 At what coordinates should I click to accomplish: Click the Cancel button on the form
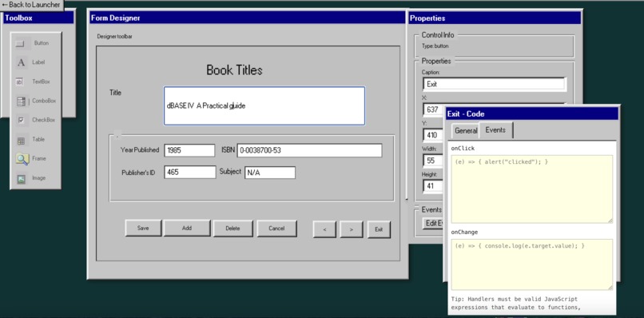click(x=276, y=229)
